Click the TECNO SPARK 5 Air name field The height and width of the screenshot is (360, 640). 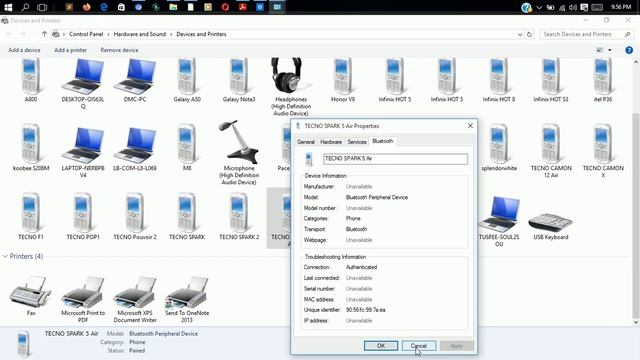[395, 159]
